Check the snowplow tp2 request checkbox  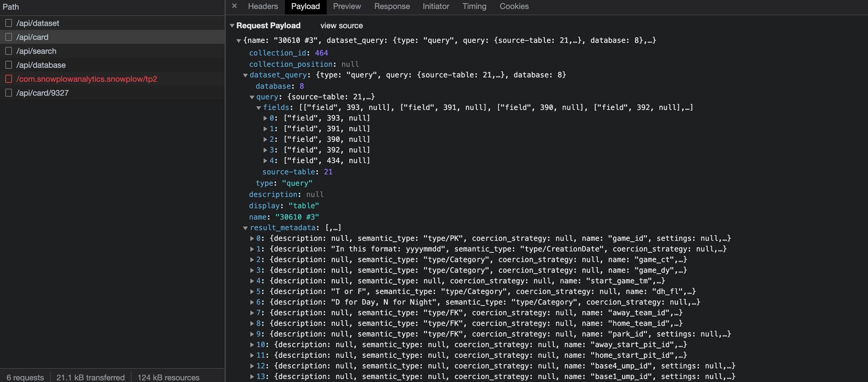point(8,78)
